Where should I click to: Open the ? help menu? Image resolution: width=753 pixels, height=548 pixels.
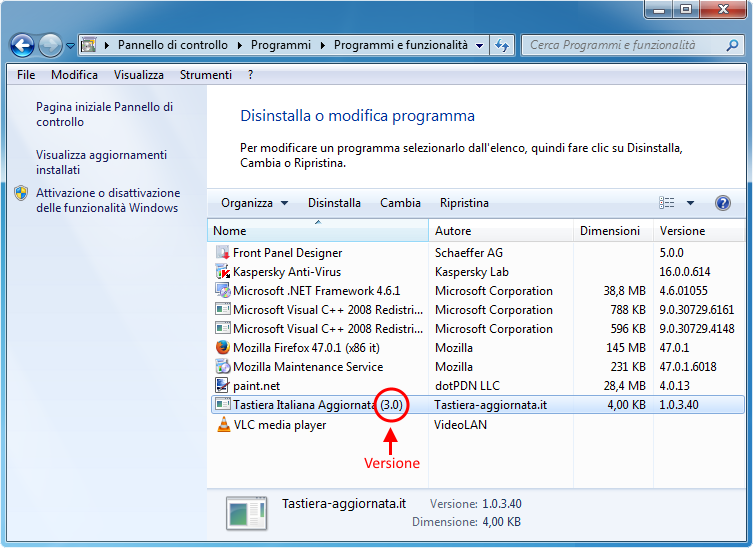(x=250, y=75)
